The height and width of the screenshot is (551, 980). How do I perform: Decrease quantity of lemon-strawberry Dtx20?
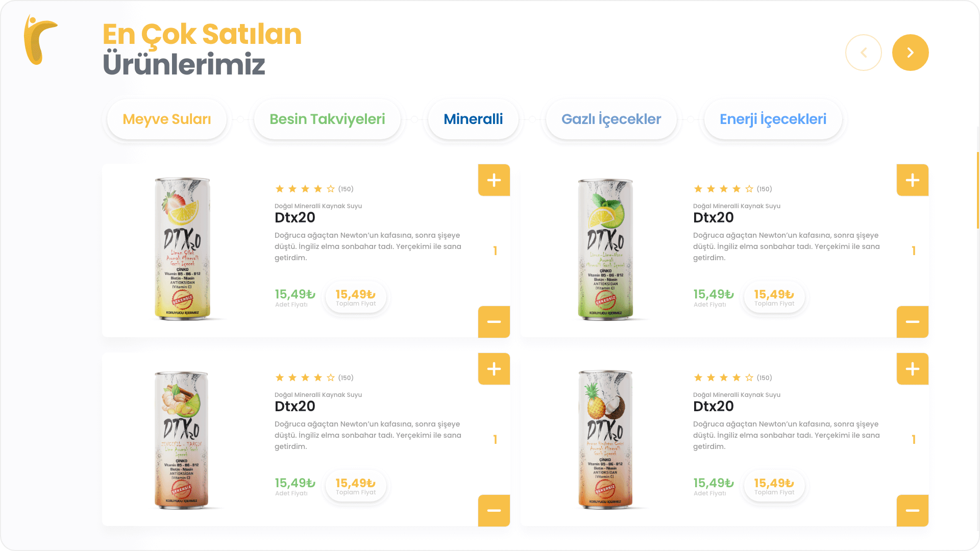tap(494, 322)
